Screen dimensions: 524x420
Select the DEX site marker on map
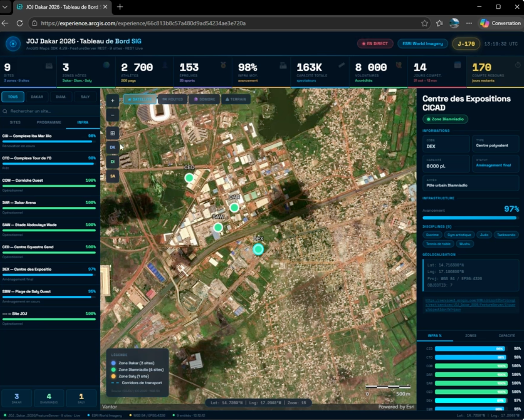(x=258, y=249)
